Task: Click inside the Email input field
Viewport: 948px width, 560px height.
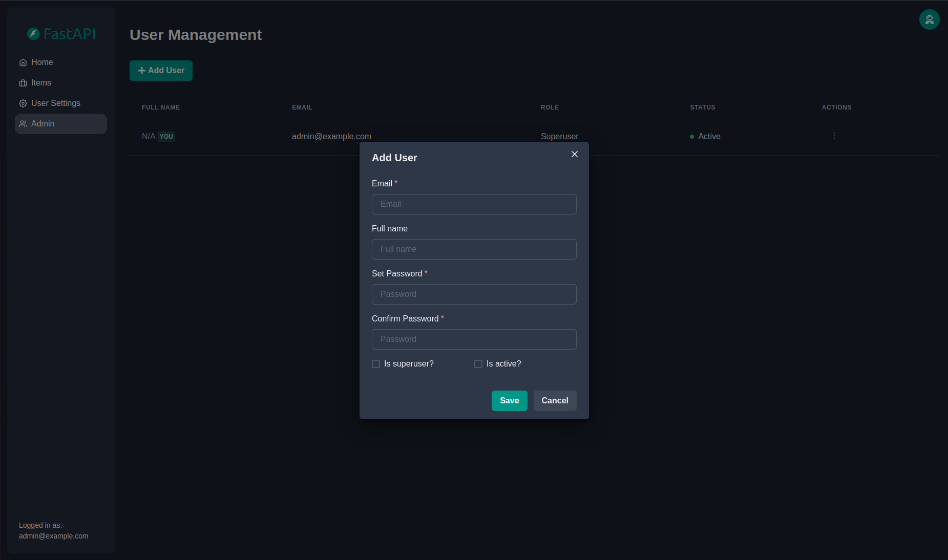Action: click(474, 204)
